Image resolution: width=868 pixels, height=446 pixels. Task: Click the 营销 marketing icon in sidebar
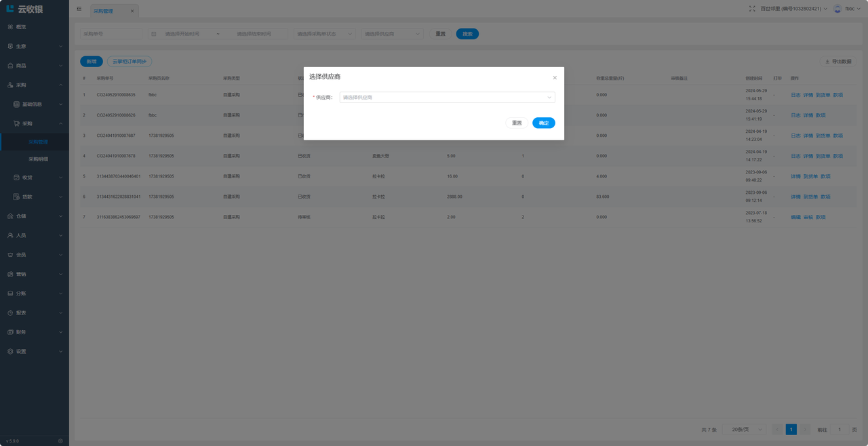10,275
